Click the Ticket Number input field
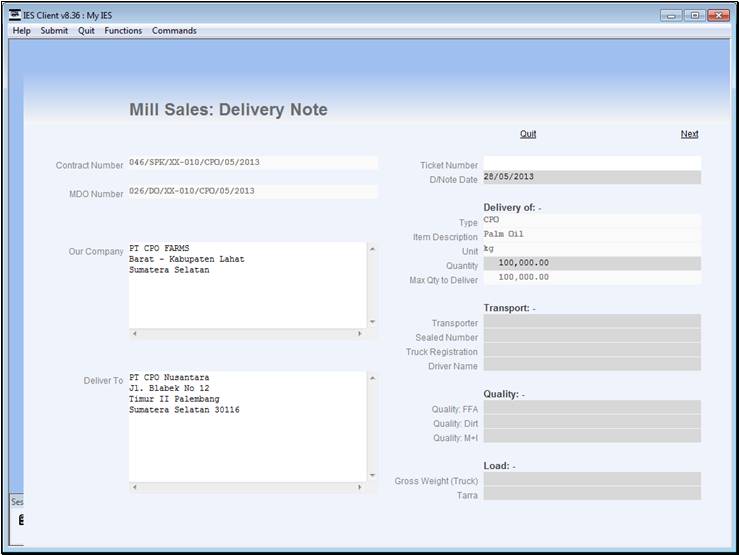The height and width of the screenshot is (555, 739). (x=592, y=163)
